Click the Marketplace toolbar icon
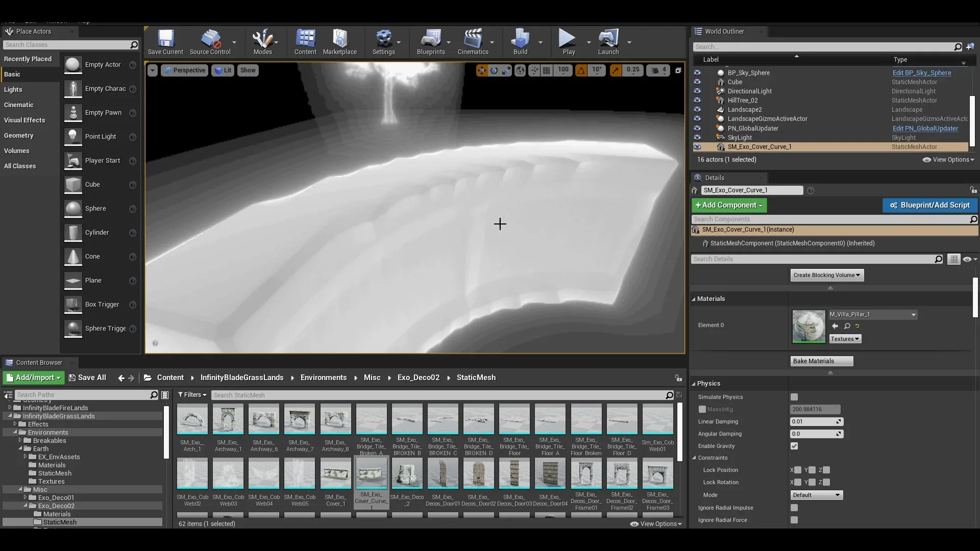This screenshot has height=551, width=980. point(339,42)
